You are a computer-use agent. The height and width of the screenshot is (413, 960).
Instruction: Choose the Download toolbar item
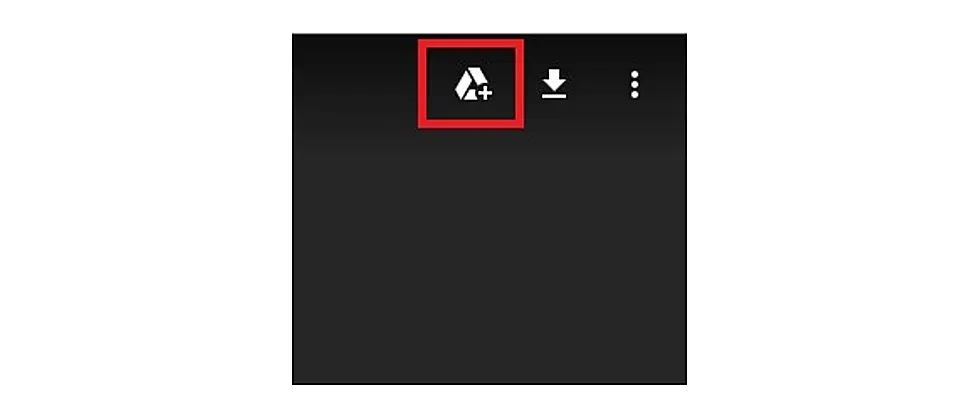click(x=553, y=84)
